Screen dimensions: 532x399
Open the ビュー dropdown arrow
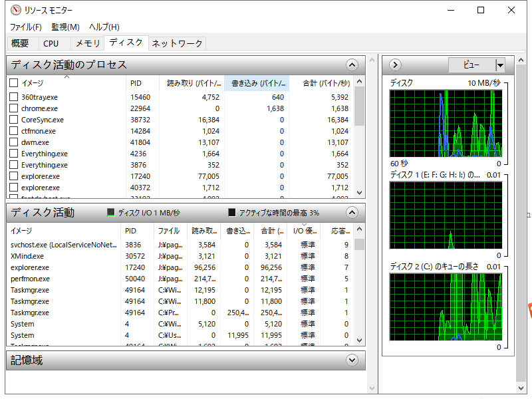tap(500, 65)
